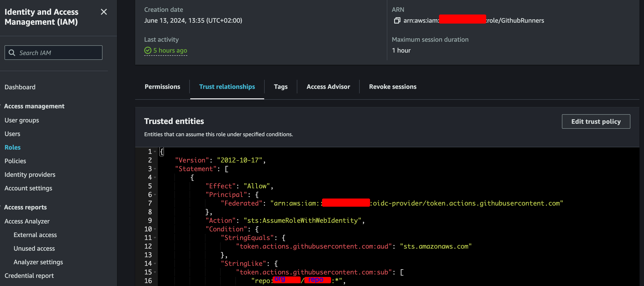Click the Access Analyzer icon
The width and height of the screenshot is (644, 286).
[x=27, y=221]
